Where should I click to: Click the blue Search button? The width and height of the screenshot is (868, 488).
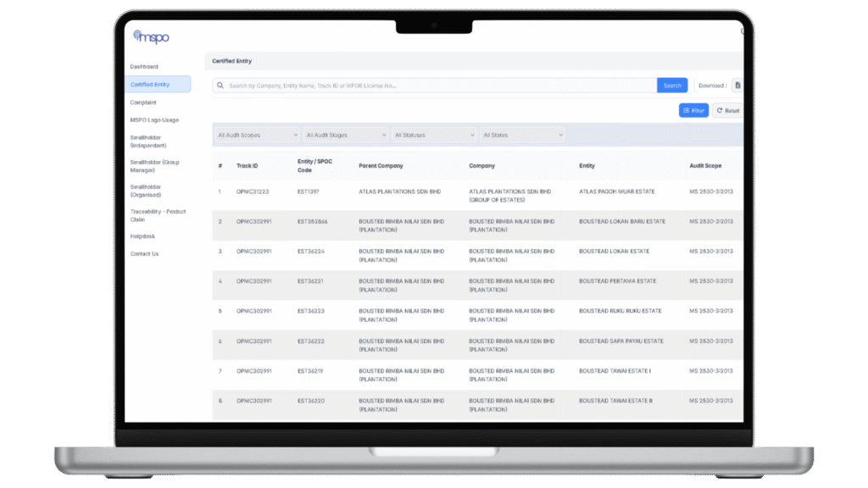point(672,86)
